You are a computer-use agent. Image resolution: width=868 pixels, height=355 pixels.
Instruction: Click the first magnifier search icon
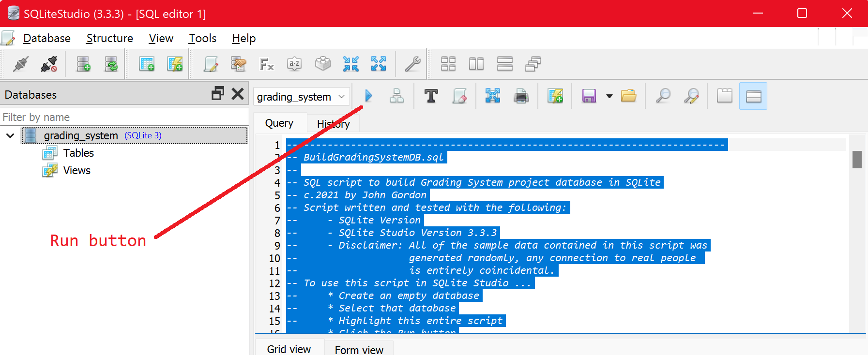pos(663,96)
